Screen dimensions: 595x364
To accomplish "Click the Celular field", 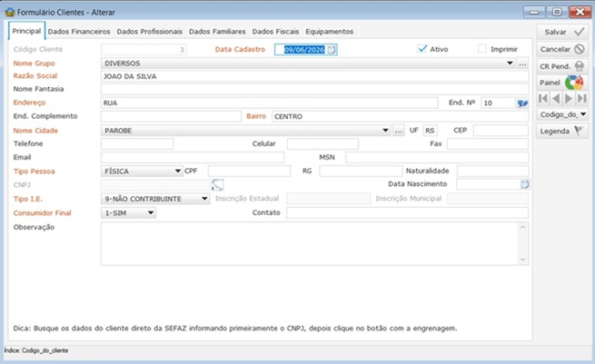I will [x=322, y=143].
